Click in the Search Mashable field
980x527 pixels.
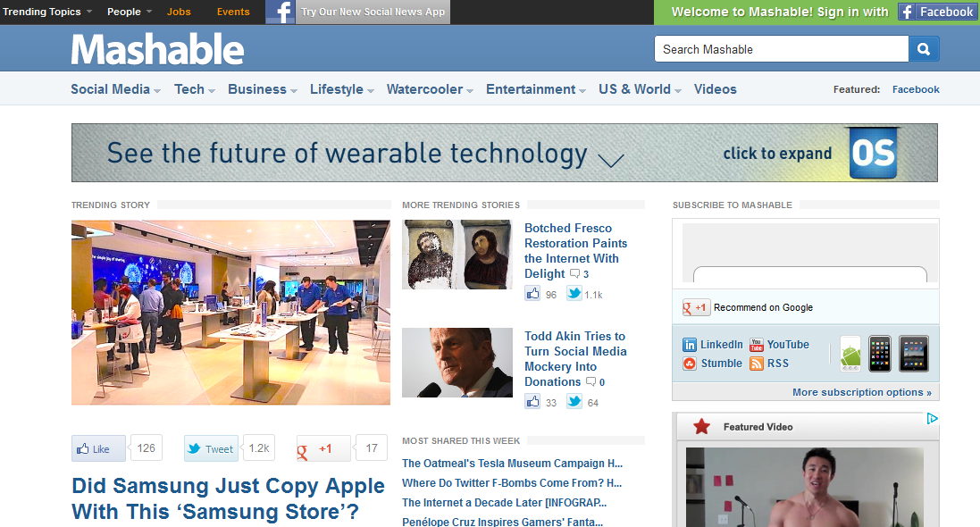coord(782,49)
